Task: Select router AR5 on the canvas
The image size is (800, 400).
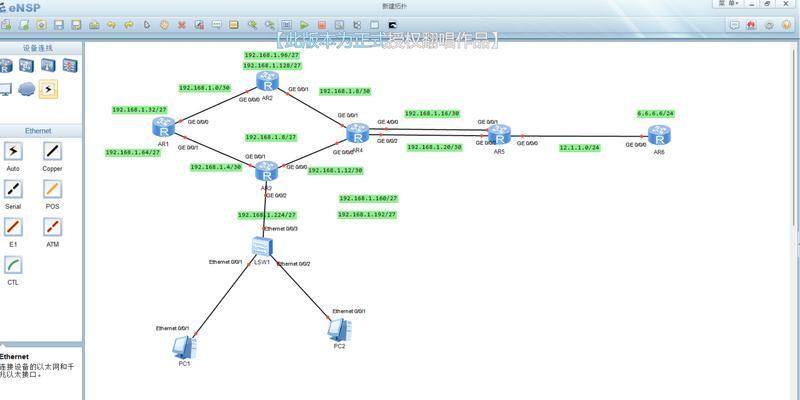Action: 499,134
